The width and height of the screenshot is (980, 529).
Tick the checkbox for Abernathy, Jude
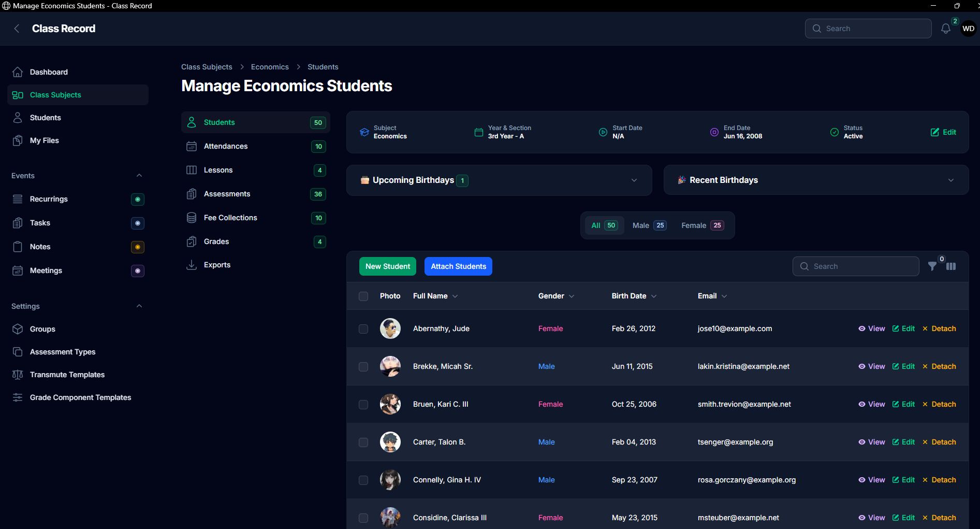[x=363, y=329]
